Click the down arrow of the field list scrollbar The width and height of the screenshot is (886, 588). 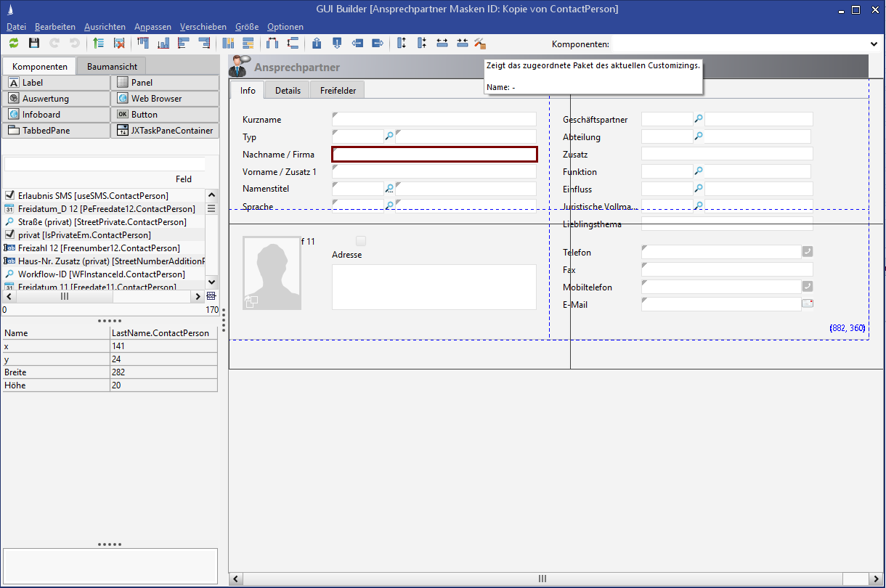(x=211, y=282)
